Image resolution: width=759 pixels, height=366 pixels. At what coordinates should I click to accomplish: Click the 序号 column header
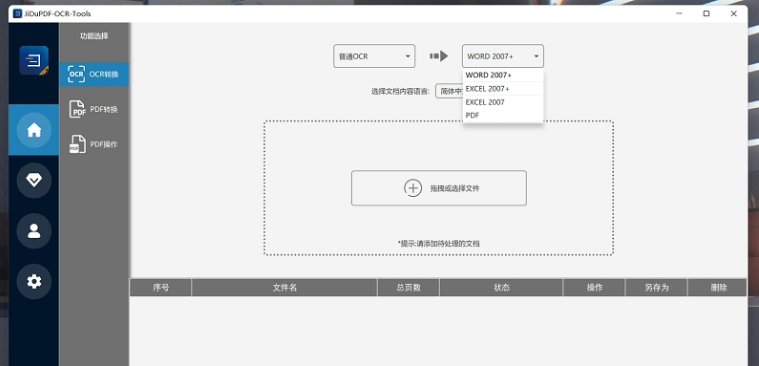[x=161, y=288]
